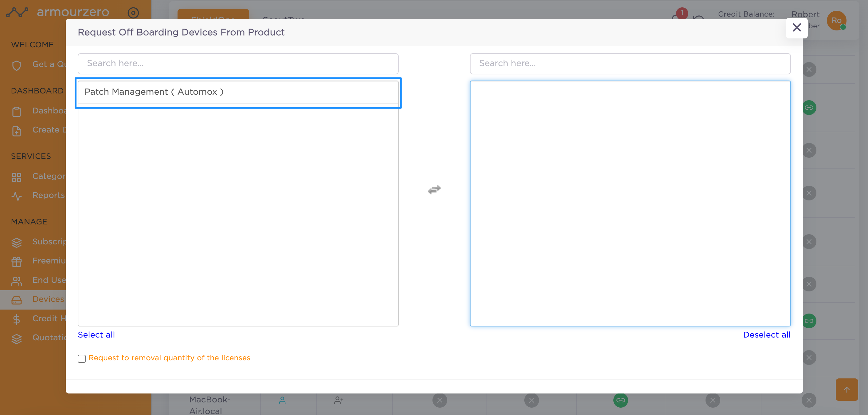Click the right list search field
The width and height of the screenshot is (868, 415).
[630, 63]
